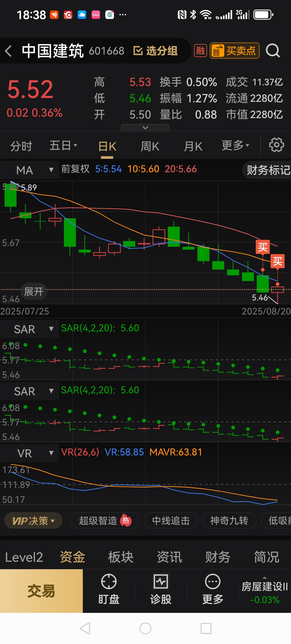Select the 神奇九转 strategy chip
291x644 pixels.
pos(229,521)
